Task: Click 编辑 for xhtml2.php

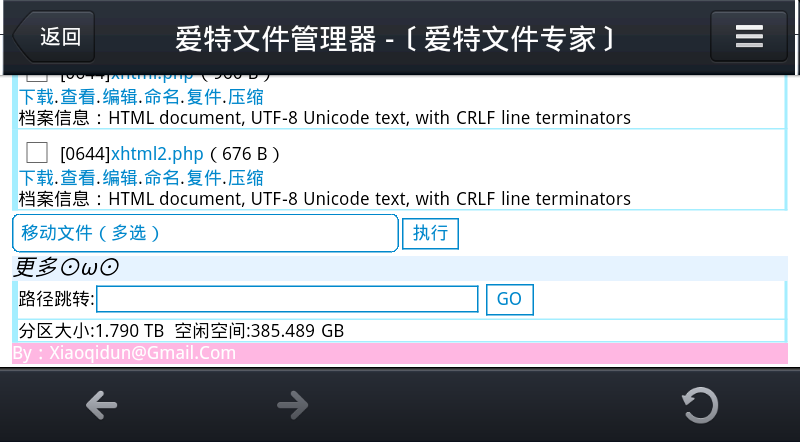Action: [120, 178]
